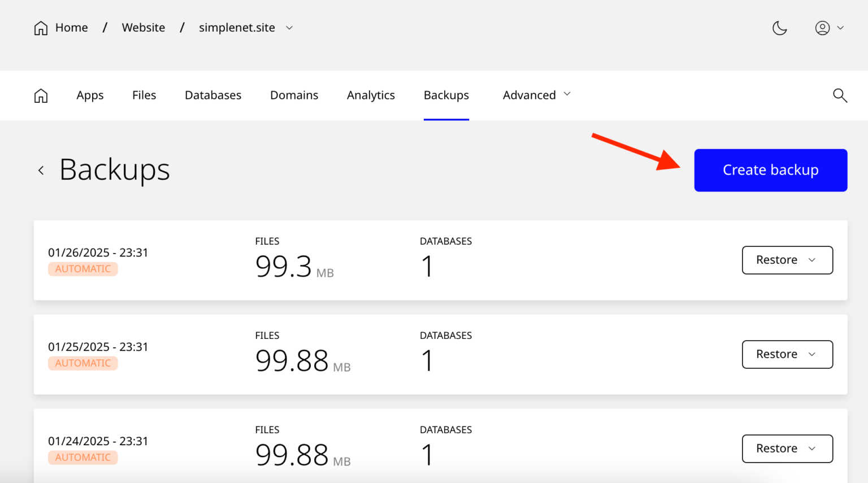This screenshot has width=868, height=483.
Task: Click the Home breadcrumb text link
Action: (72, 28)
